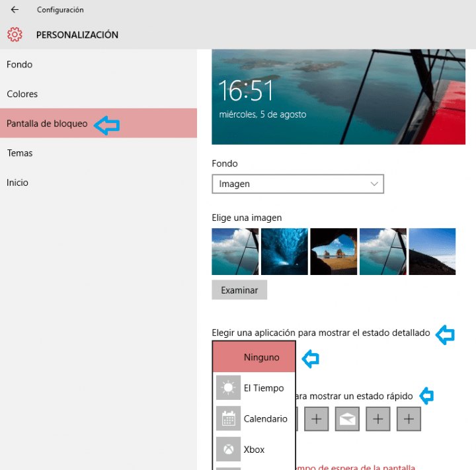Viewport: 476px width, 470px height.
Task: Select Ninguno in the app list
Action: (x=254, y=357)
